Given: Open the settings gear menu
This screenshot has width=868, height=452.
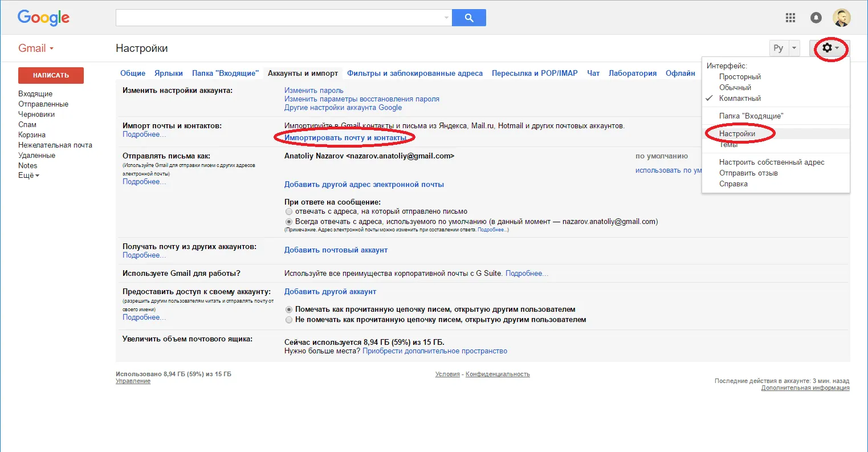Looking at the screenshot, I should [830, 48].
